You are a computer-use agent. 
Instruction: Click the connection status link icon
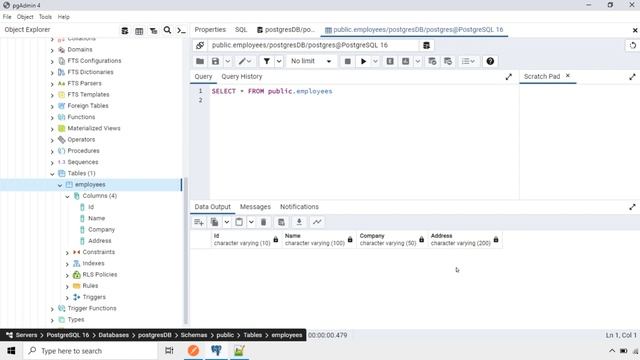[x=200, y=45]
